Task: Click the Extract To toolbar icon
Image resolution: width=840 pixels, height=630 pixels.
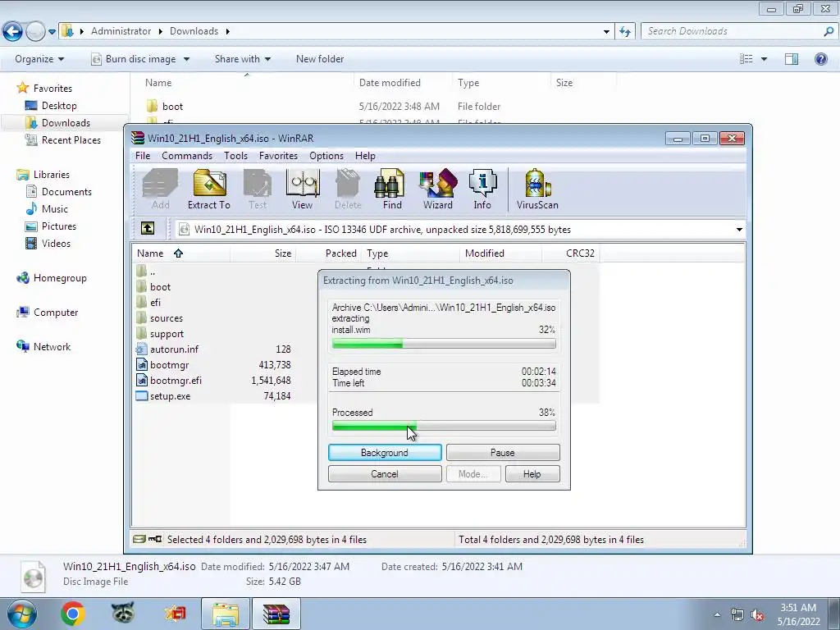Action: coord(209,189)
